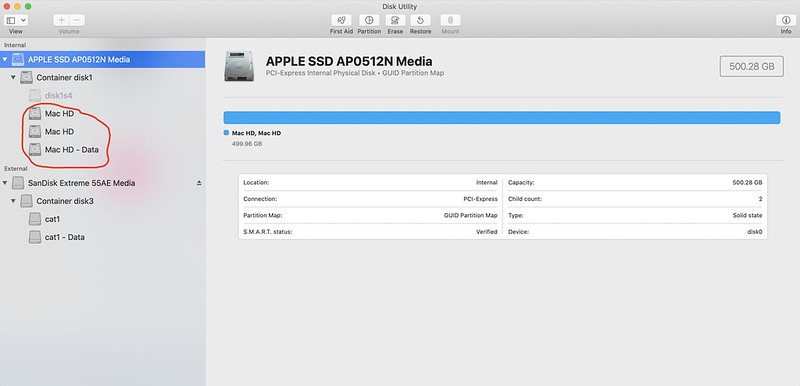
Task: Click the S.M.A.R.T. status Verified value
Action: (x=486, y=231)
